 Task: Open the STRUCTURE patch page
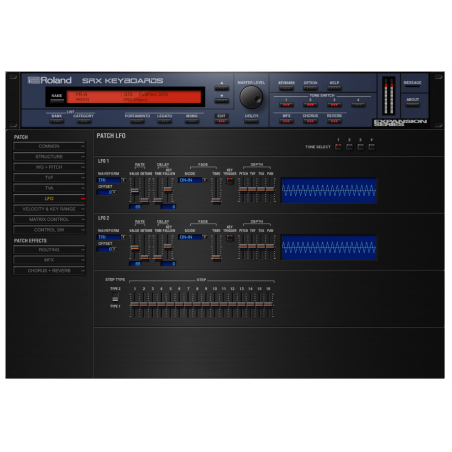pos(49,157)
